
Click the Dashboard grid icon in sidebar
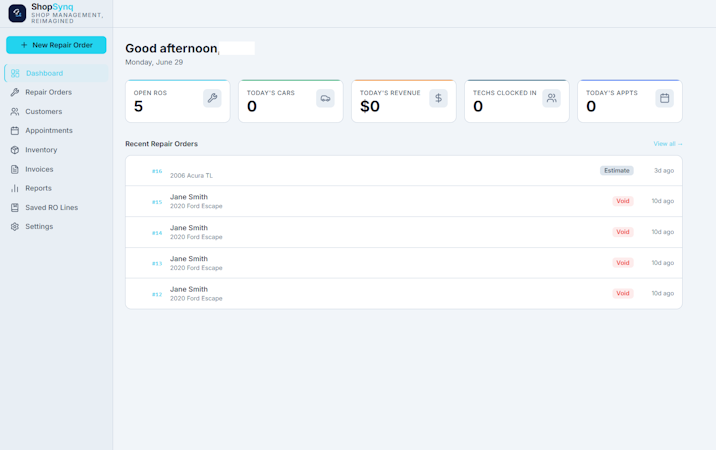(x=15, y=73)
